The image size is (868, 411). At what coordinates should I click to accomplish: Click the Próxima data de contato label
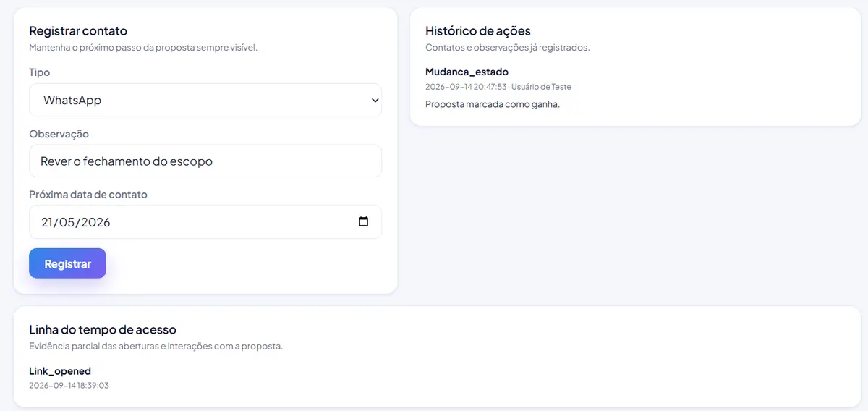point(88,195)
